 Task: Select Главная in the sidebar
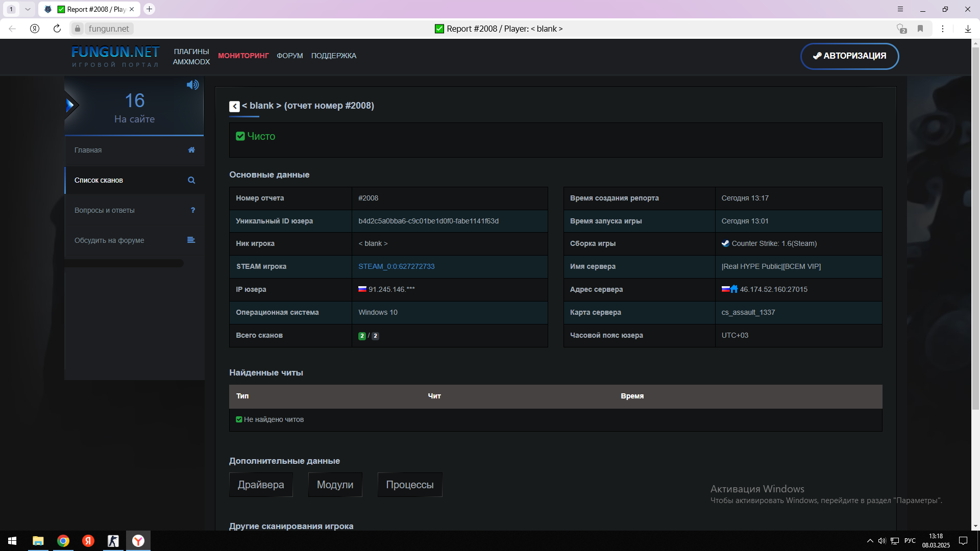point(135,150)
